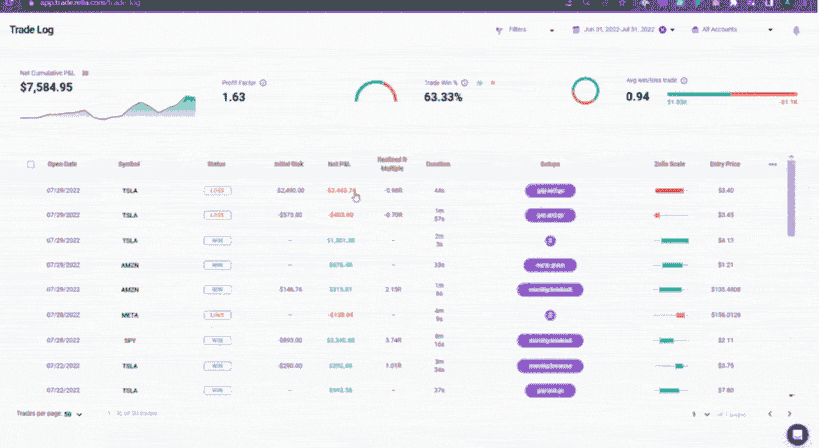Click the calendar icon beside date range

[576, 30]
